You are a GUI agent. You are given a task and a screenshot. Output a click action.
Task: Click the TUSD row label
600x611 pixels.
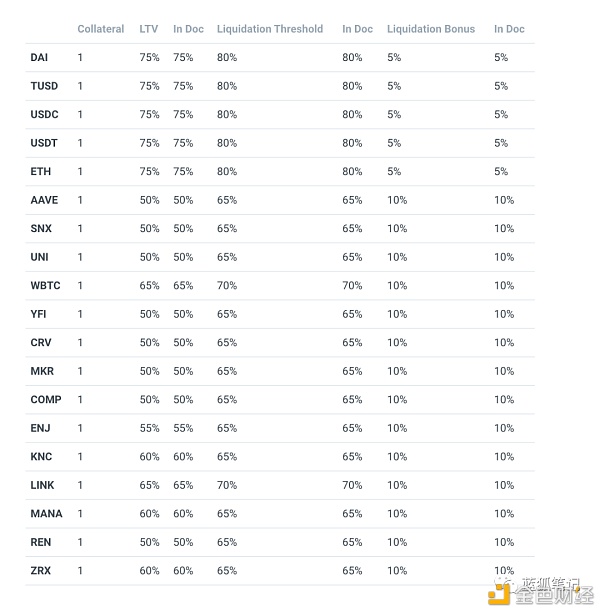coord(44,86)
